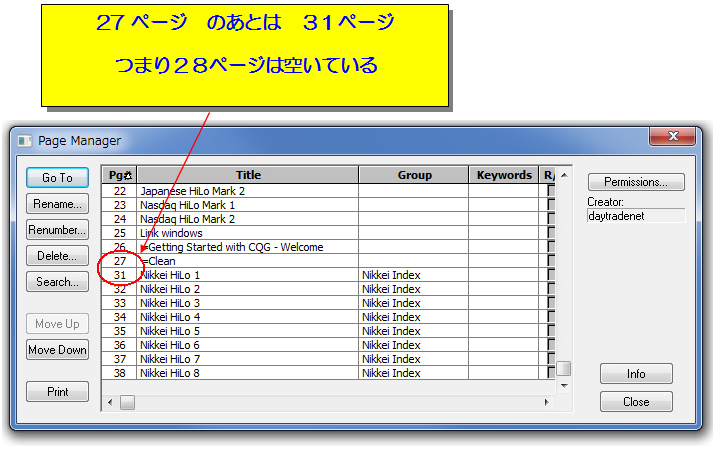Click the horizontal scrollbar thumb
Screen dimensions: 715x450
click(127, 402)
